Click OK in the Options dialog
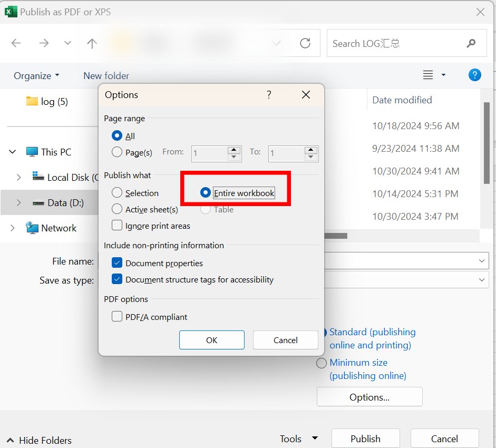This screenshot has width=496, height=448. point(211,339)
